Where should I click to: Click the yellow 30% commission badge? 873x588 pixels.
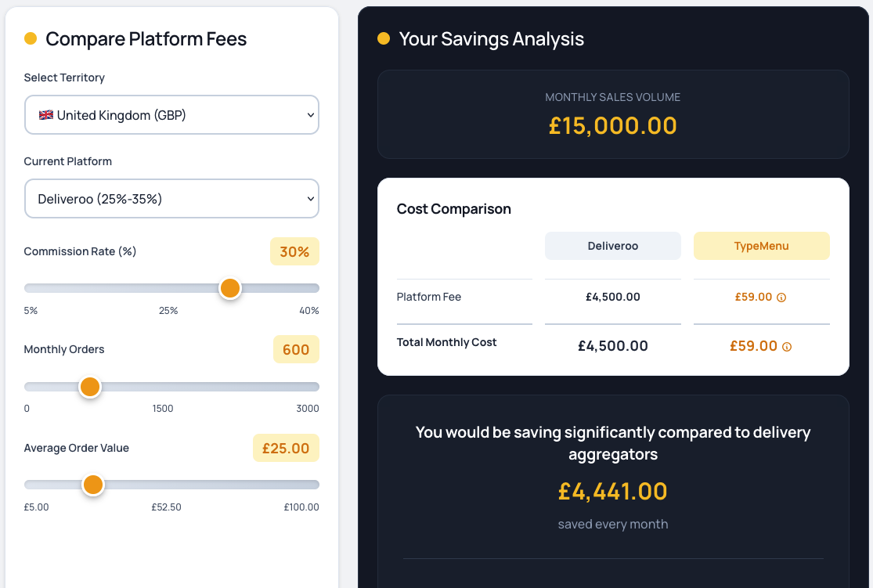click(294, 251)
